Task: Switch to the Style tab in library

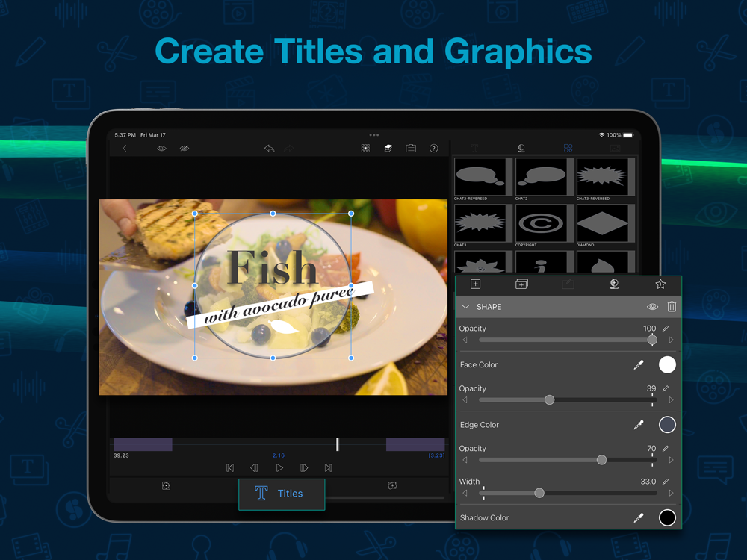Action: pos(521,148)
